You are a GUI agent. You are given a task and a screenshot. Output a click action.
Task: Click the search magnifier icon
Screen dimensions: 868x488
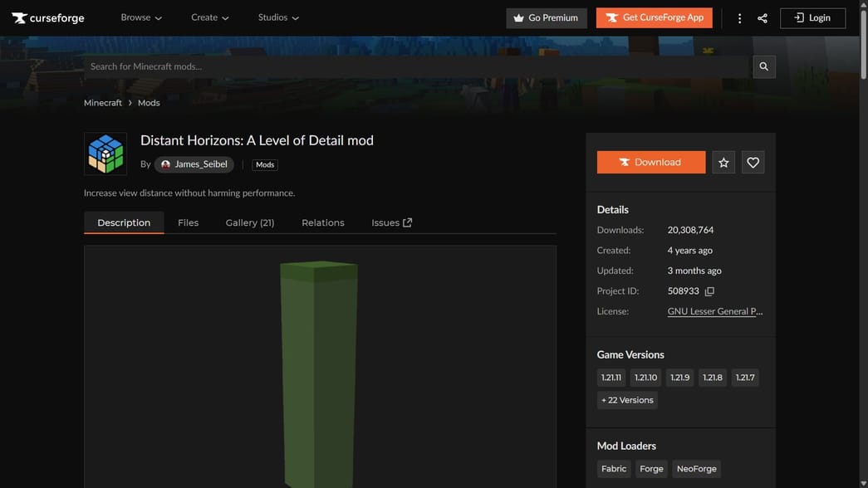[x=763, y=66]
